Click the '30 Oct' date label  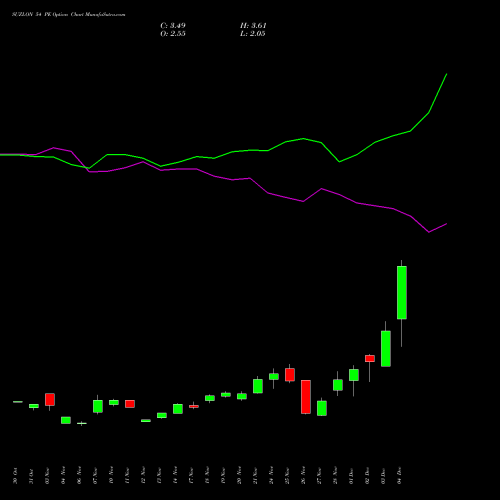tap(15, 476)
